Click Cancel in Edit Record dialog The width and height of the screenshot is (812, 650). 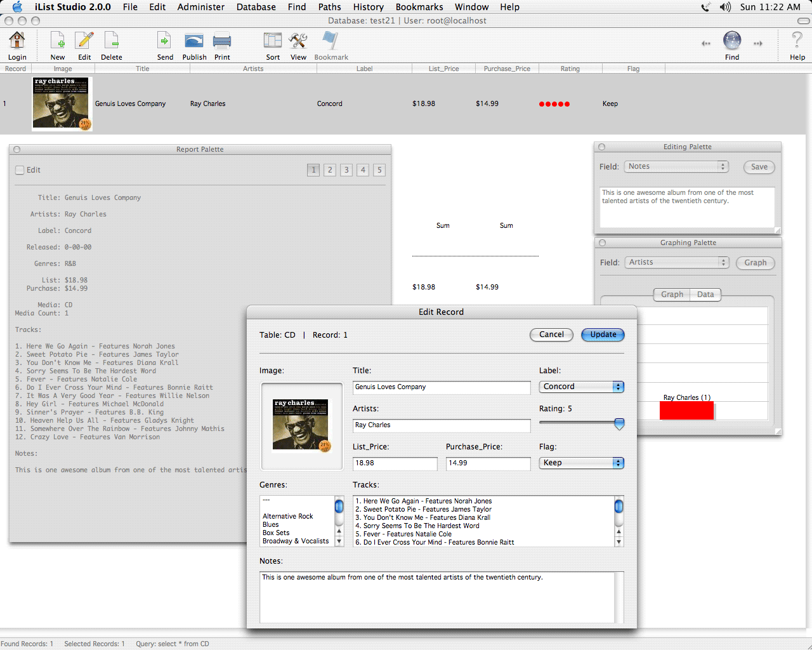coord(551,335)
